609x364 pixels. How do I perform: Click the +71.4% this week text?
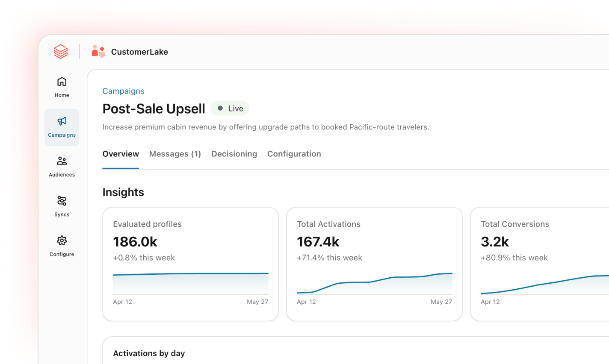[x=329, y=258]
